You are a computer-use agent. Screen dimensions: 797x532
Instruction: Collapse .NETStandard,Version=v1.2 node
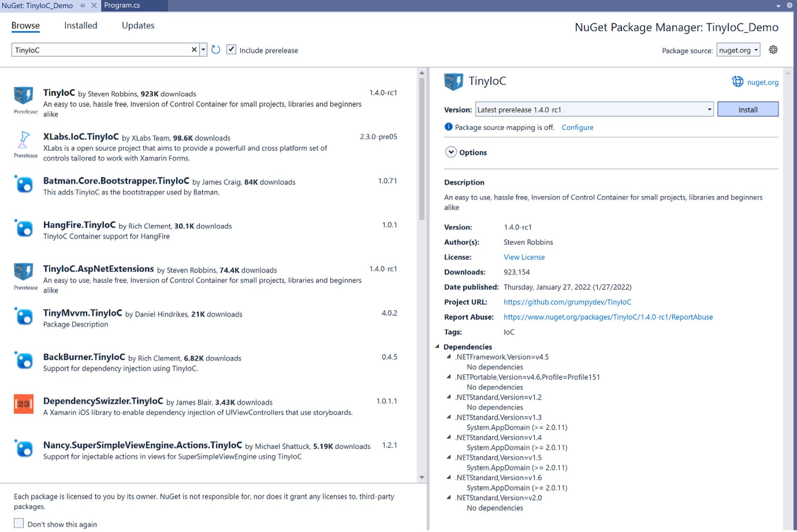pos(449,397)
